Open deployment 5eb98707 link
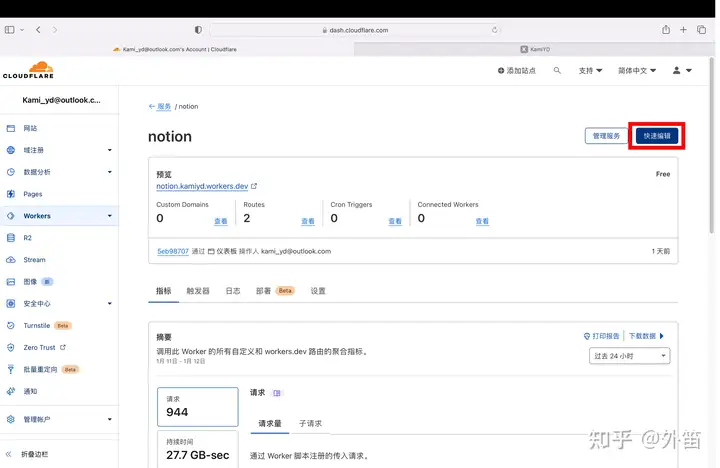This screenshot has width=720, height=468. [x=173, y=251]
